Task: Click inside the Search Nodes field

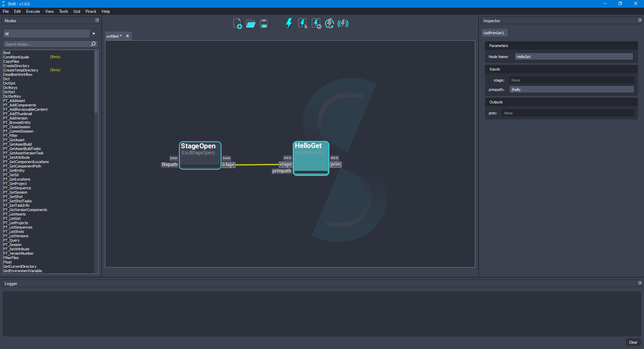Action: [x=47, y=44]
